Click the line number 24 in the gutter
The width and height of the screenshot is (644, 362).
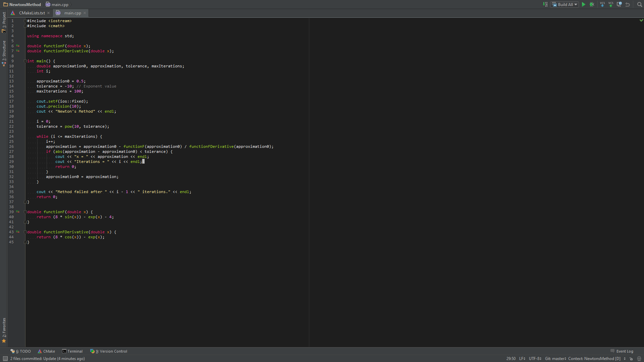[11, 136]
